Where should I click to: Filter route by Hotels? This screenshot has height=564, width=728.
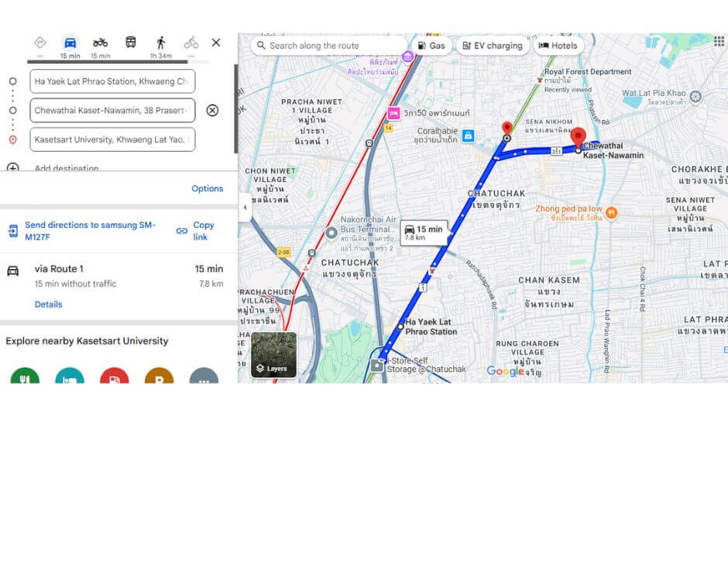click(558, 46)
